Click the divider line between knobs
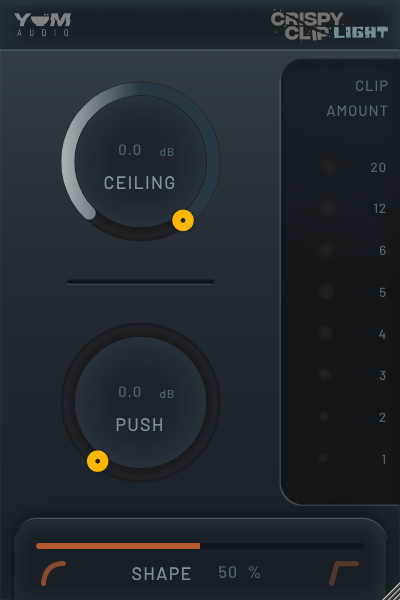Screen dimensions: 400x600 (x=140, y=282)
